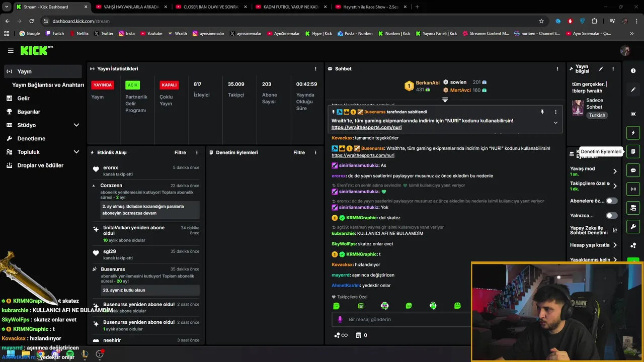Open Hesap yaşı kısıtla settings arrow

[615, 245]
